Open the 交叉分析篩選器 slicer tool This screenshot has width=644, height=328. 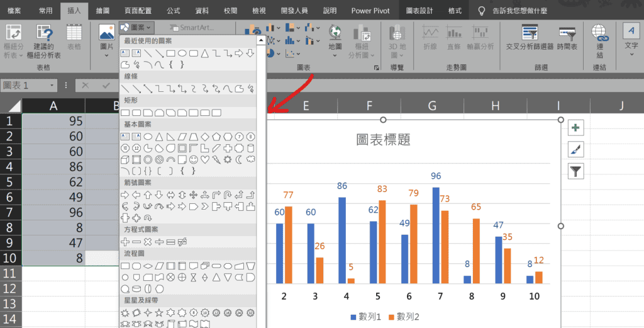coord(530,38)
